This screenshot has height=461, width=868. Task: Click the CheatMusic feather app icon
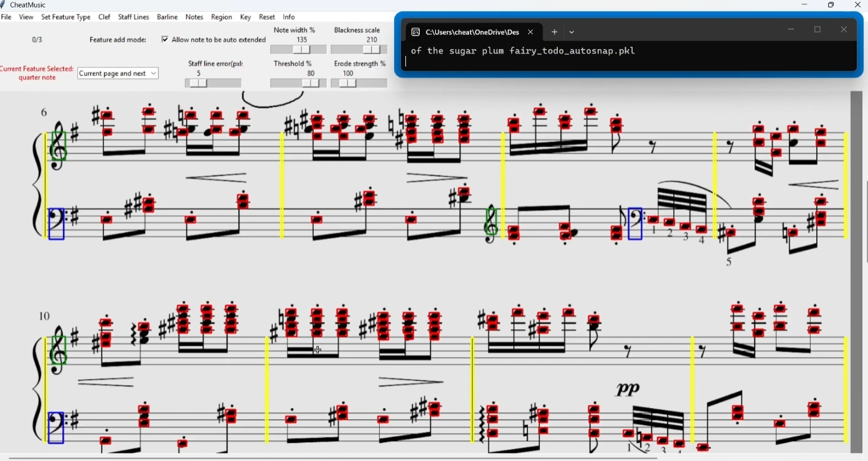4,5
